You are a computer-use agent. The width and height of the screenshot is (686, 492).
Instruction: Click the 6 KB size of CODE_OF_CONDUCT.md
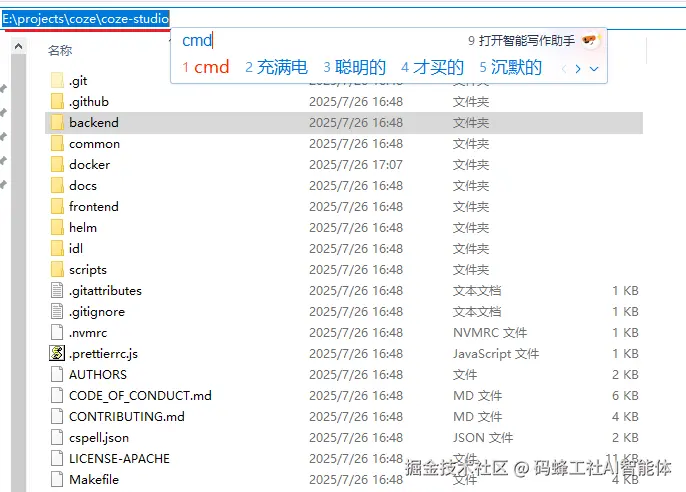[x=625, y=396]
